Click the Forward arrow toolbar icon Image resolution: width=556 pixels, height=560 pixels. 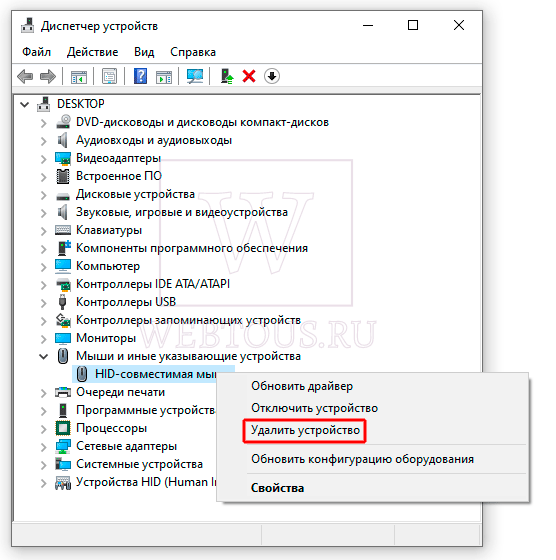pyautogui.click(x=48, y=76)
